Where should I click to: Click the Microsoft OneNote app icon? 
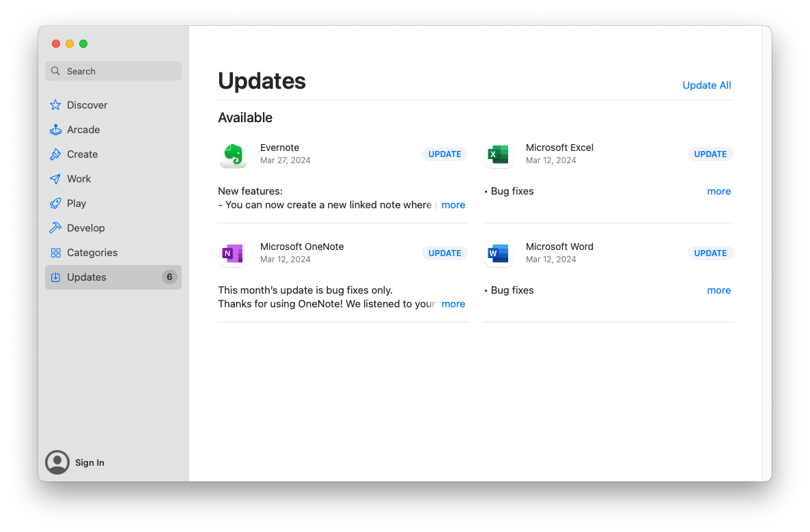[234, 254]
